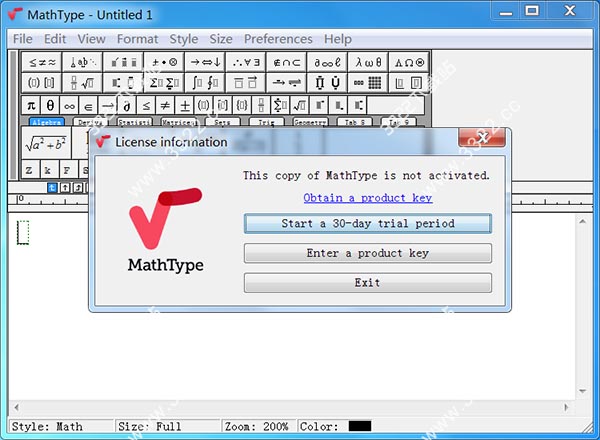Click the Zoom: 200% status bar entry
600x440 pixels.
click(259, 426)
